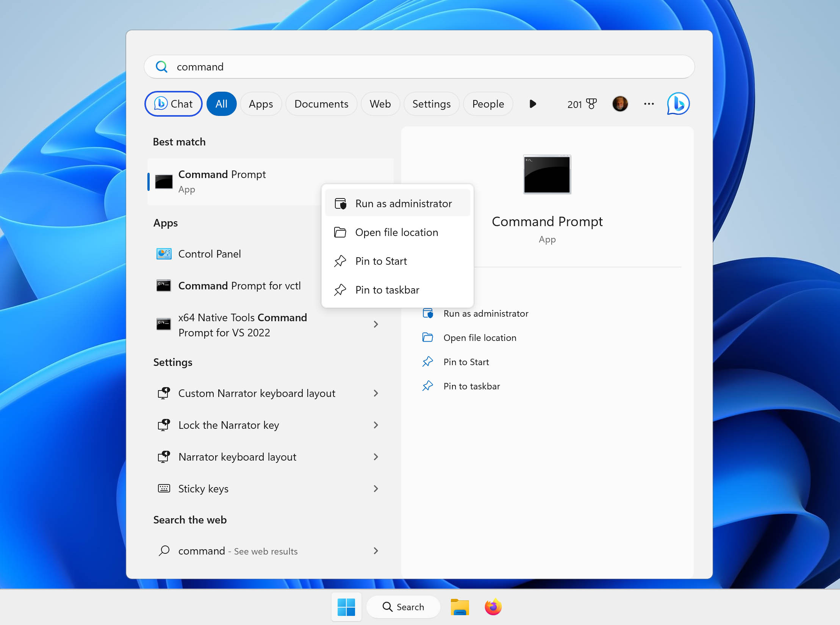Click the command search input field
The image size is (840, 625).
pos(419,67)
